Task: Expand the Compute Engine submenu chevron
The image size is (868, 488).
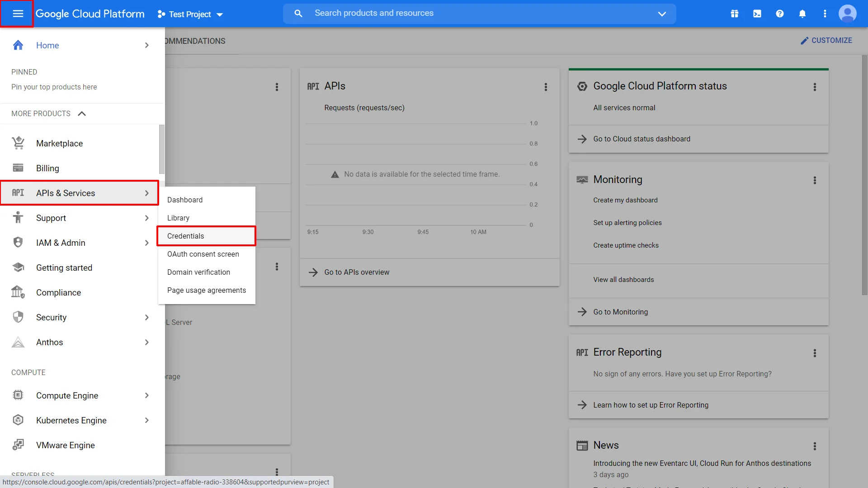Action: click(146, 395)
